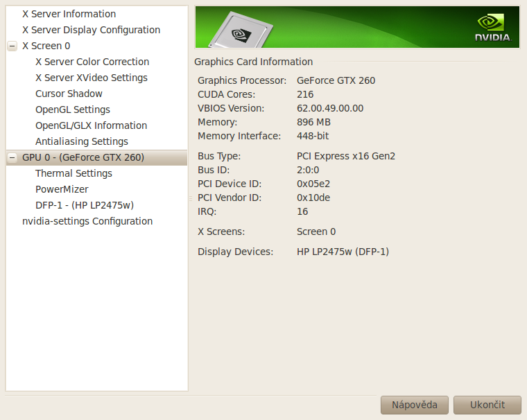Select GPU 0 - (GeForce GTX 260) entry
The width and height of the screenshot is (527, 420).
97,157
